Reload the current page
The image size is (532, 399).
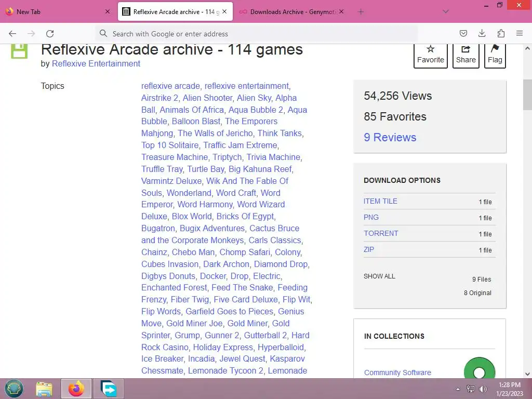50,34
